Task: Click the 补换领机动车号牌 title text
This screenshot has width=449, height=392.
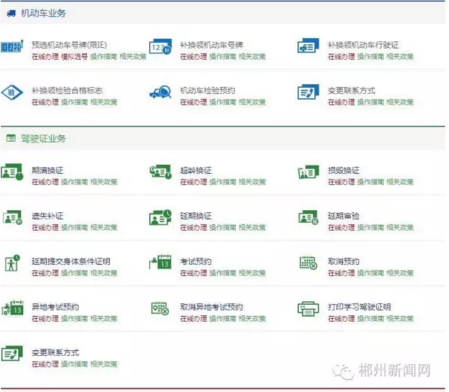Action: point(212,45)
